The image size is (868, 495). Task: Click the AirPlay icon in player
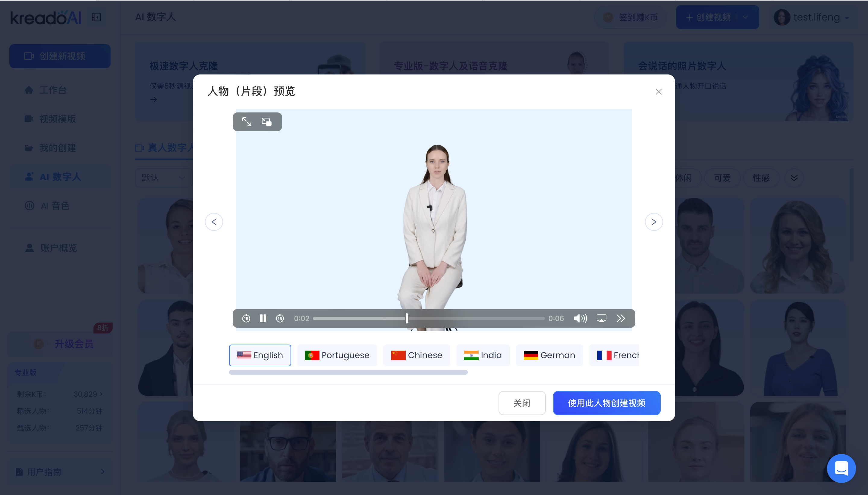(601, 318)
